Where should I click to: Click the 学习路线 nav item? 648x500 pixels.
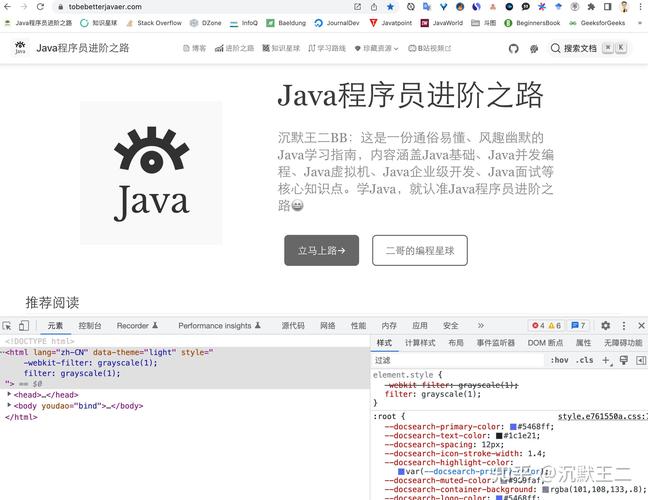click(x=327, y=48)
